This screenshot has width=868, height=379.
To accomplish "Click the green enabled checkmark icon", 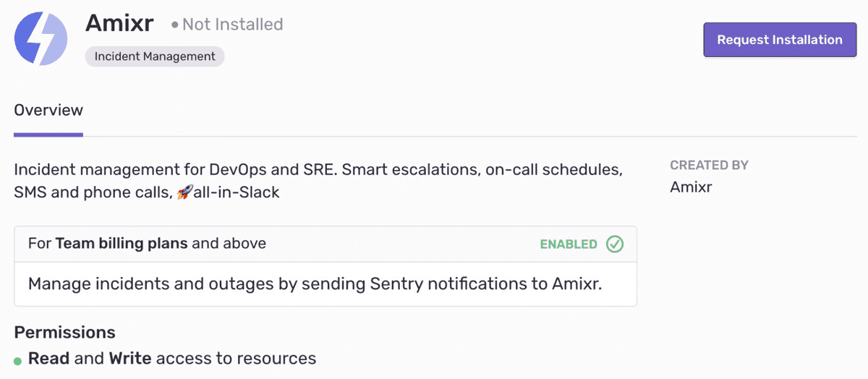I will [614, 244].
